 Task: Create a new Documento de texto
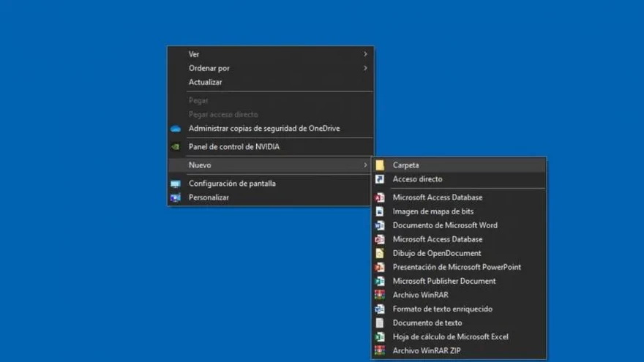459,323
